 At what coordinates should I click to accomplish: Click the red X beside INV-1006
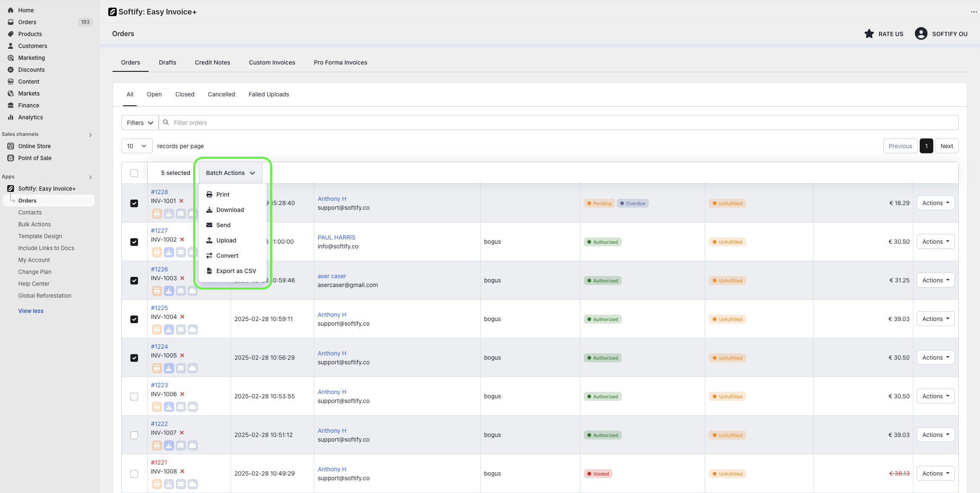click(x=182, y=394)
